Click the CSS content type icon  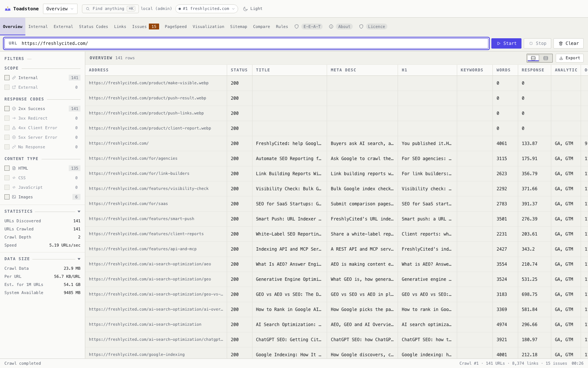coord(14,178)
